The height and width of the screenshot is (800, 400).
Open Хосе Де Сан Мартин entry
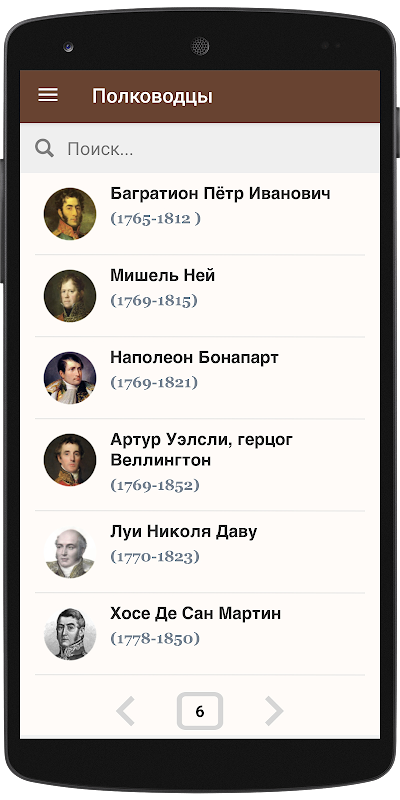tap(200, 634)
